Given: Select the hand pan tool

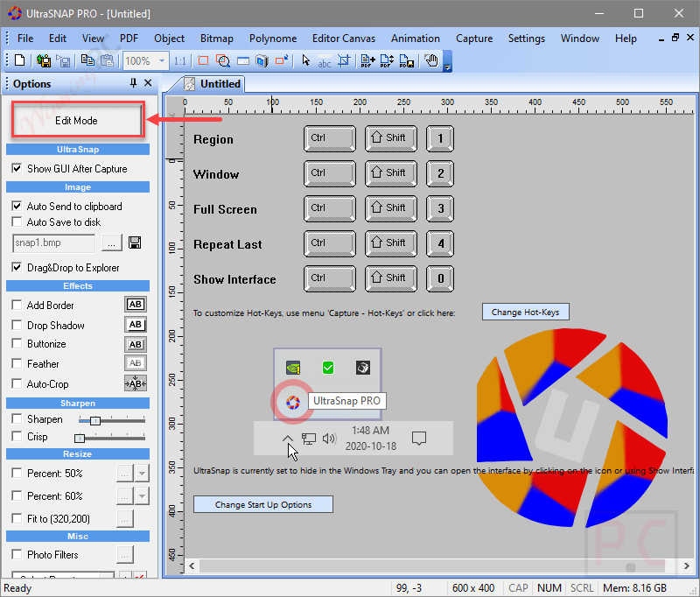Looking at the screenshot, I should 431,60.
